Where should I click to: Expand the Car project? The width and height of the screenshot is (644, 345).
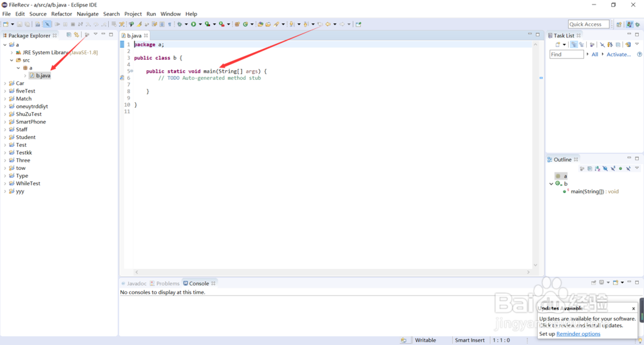5,84
